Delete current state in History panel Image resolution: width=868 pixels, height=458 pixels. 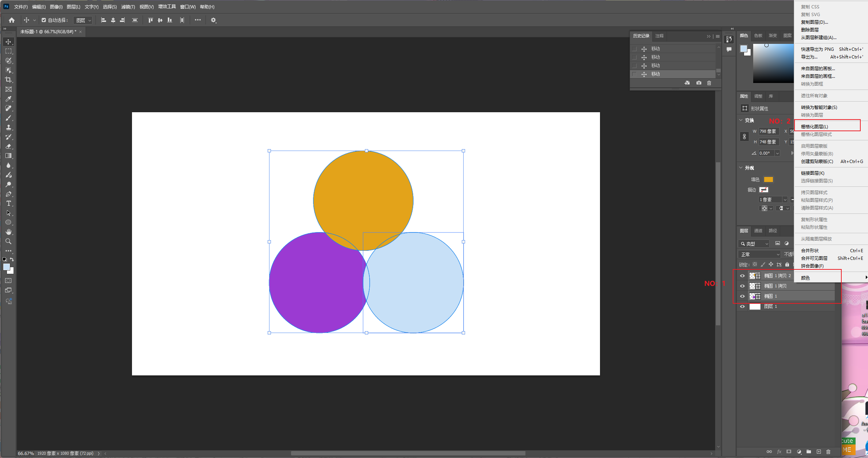[709, 83]
